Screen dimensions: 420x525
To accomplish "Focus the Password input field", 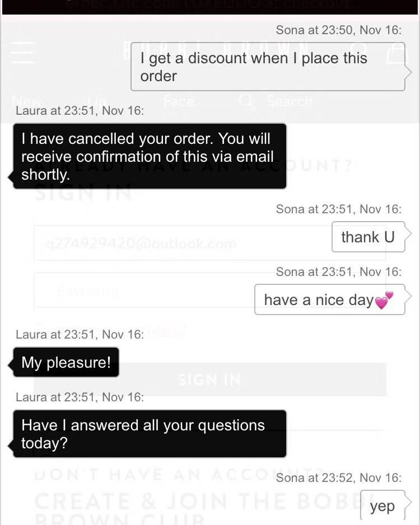I will [140, 291].
